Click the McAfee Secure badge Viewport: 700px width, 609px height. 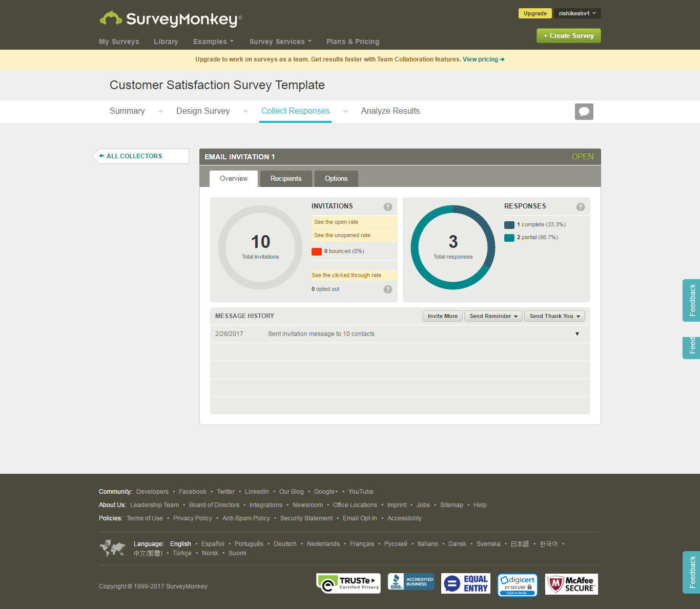click(571, 584)
